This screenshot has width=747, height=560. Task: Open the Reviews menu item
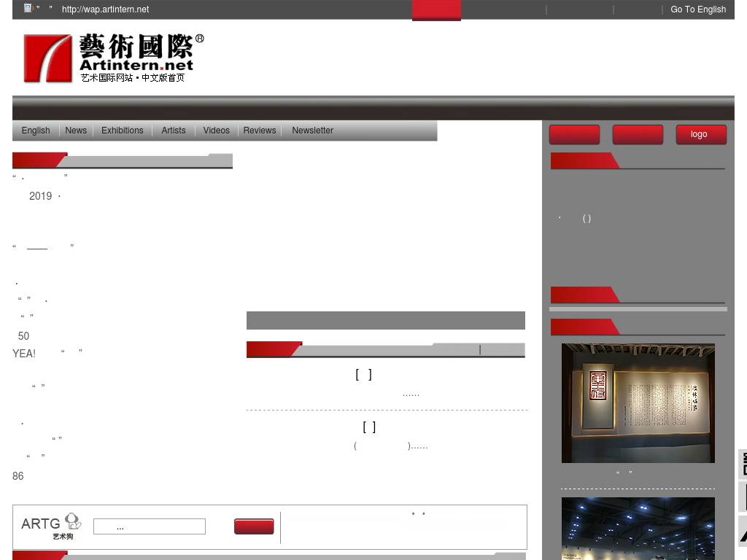point(260,131)
